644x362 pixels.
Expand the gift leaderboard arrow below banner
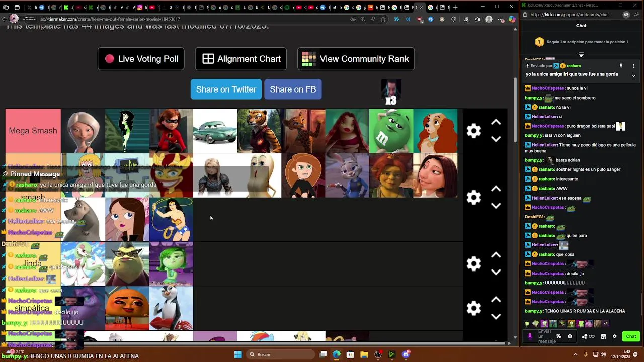pos(581,55)
